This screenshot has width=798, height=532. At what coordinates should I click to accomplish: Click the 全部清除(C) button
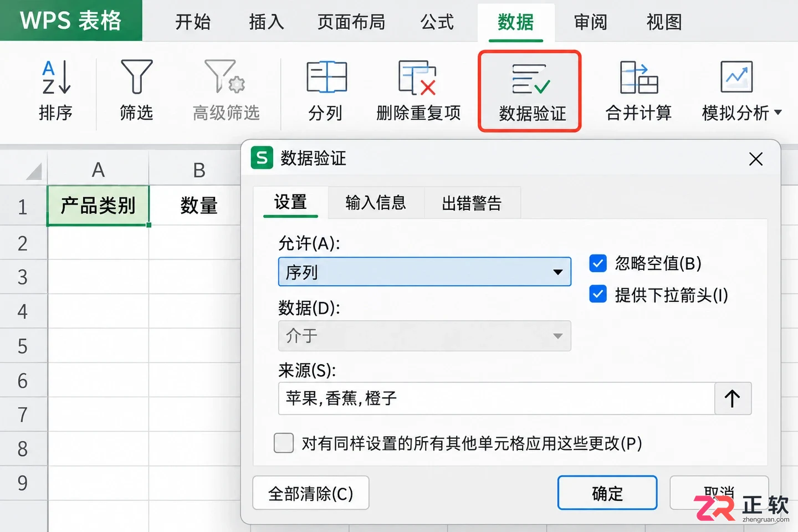pyautogui.click(x=311, y=493)
